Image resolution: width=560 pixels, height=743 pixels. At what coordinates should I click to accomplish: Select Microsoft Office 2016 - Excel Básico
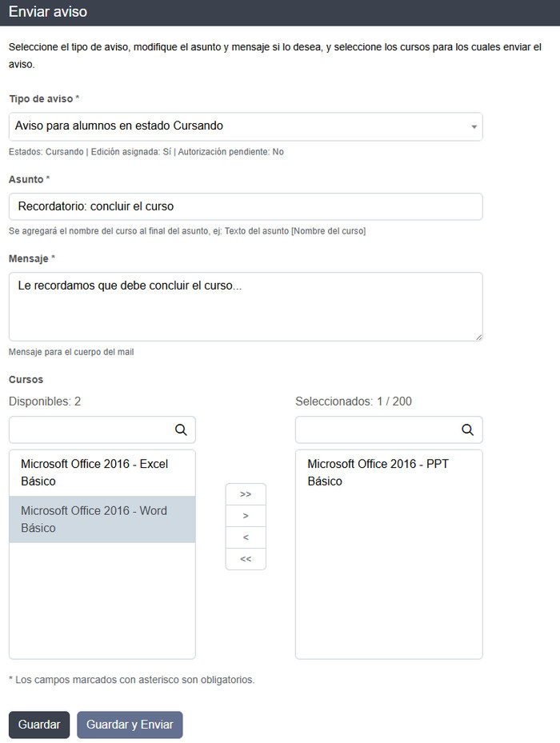tap(102, 473)
